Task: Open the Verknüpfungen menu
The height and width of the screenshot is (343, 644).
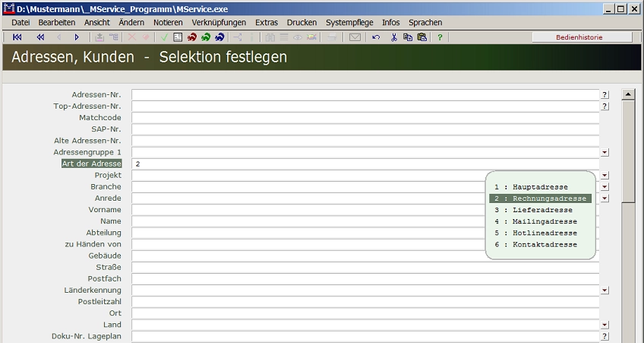Action: click(219, 23)
